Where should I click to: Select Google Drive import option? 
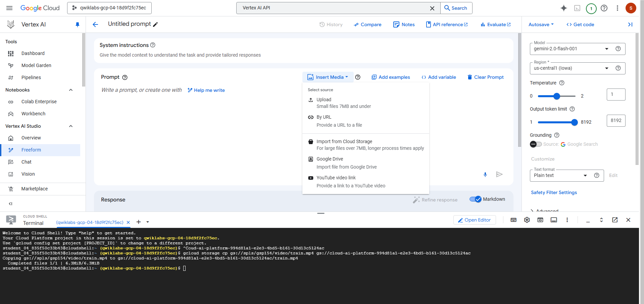point(366,163)
